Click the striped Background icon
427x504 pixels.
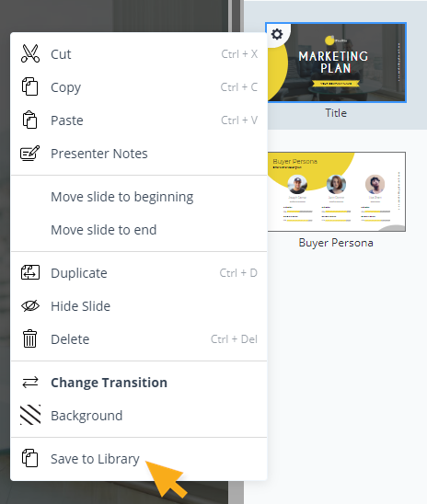pyautogui.click(x=30, y=415)
